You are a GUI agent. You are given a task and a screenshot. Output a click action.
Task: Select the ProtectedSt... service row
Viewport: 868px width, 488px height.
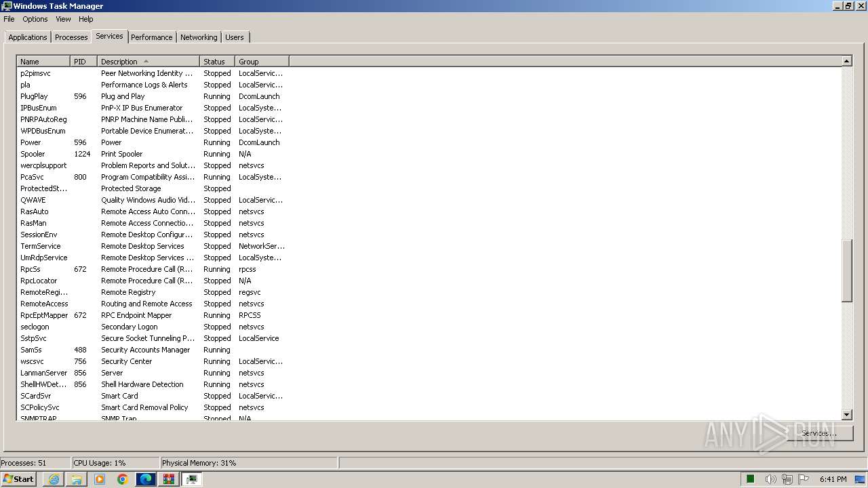pyautogui.click(x=153, y=188)
